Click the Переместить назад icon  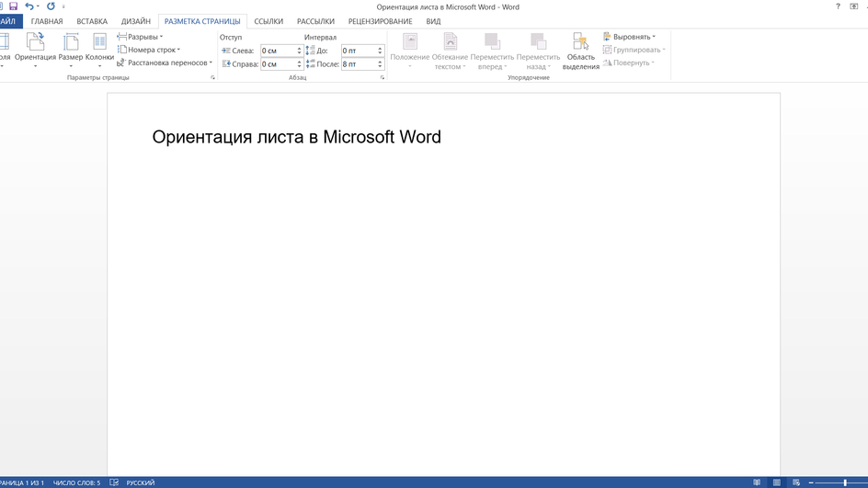click(x=538, y=41)
